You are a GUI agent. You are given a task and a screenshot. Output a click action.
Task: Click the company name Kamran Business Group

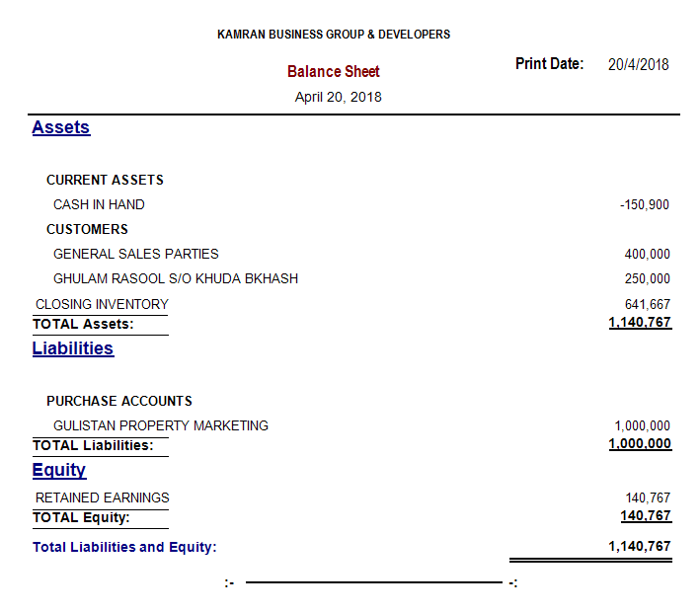(333, 35)
